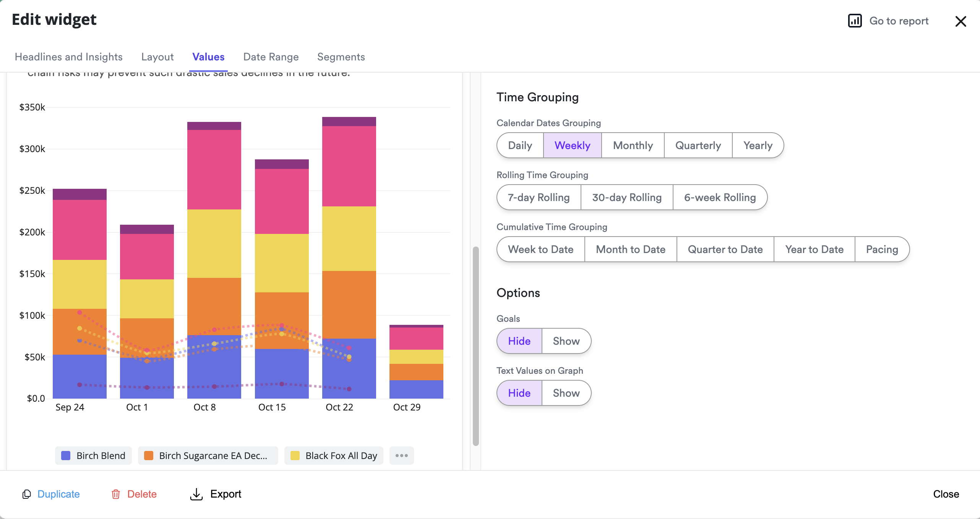
Task: Show Text Values on Graph
Action: [566, 393]
